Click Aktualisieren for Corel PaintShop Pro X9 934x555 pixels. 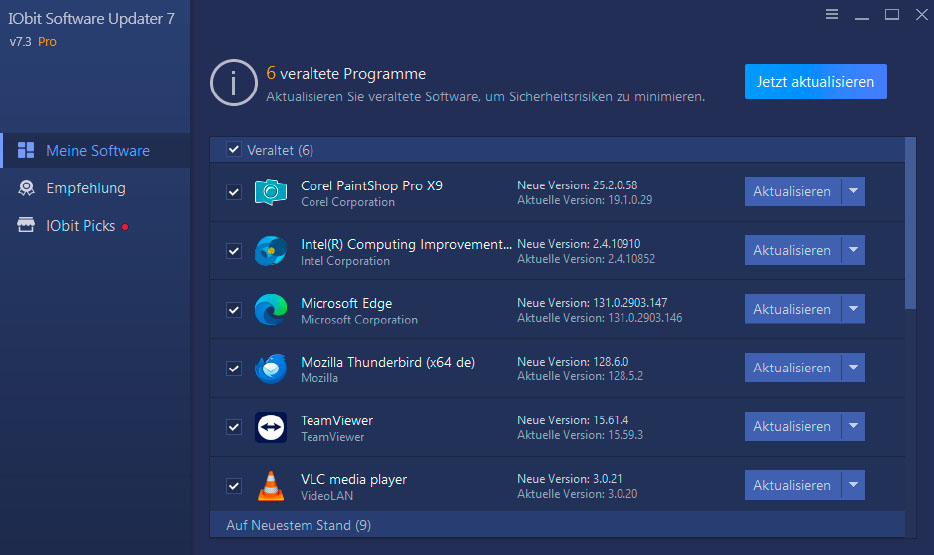click(793, 191)
